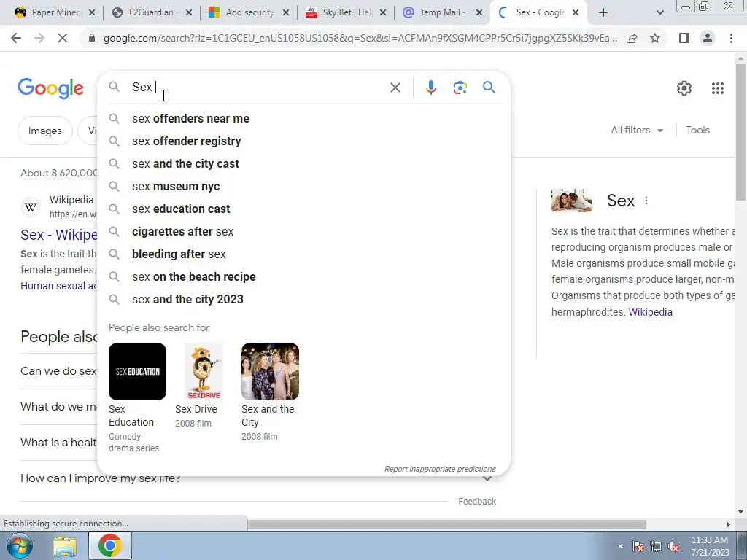Select the Sex and the City thumbnail

(270, 371)
